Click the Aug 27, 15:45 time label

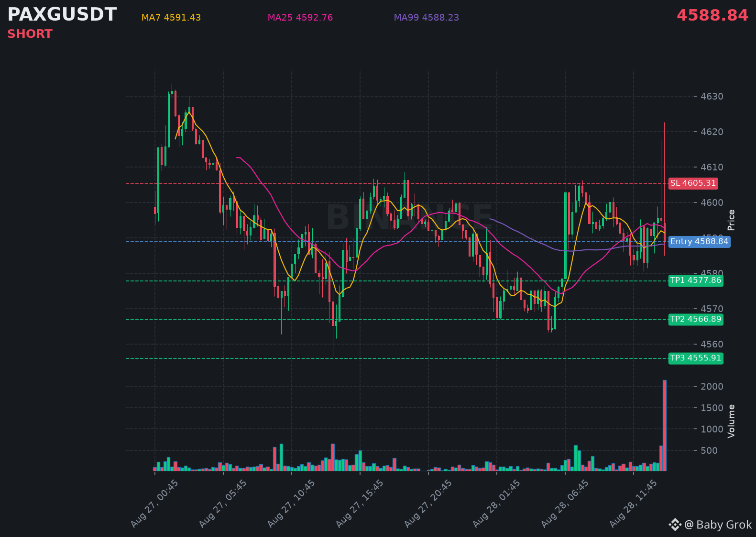[360, 504]
